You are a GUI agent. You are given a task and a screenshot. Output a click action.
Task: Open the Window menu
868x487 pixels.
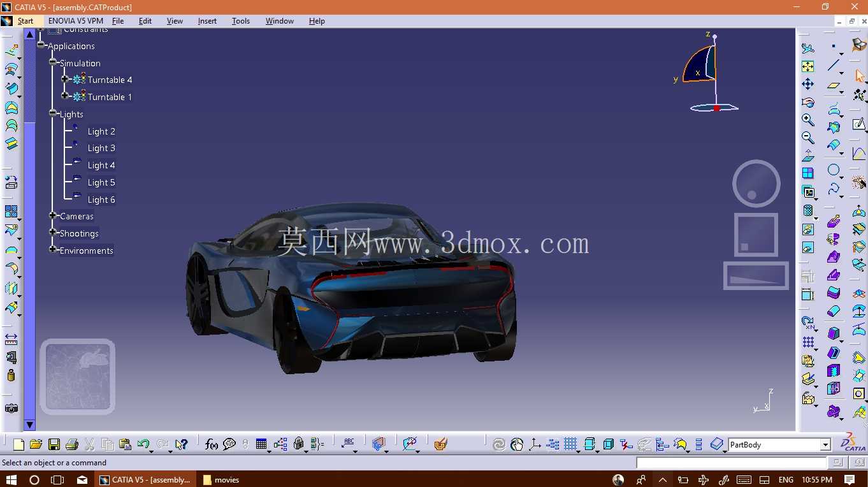pos(280,21)
